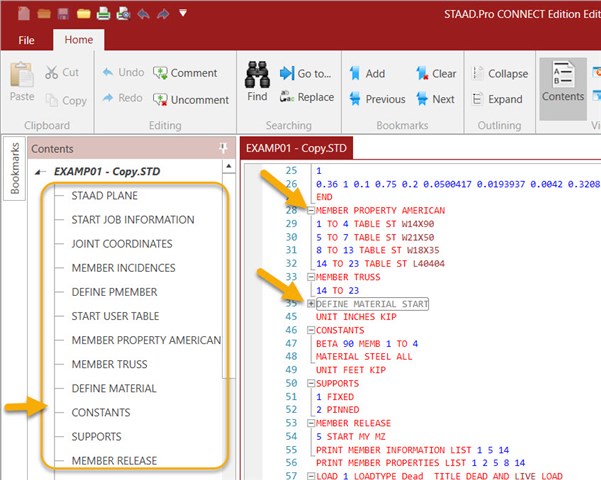Viewport: 601px width, 480px height.
Task: Clear bookmarks with the Clear icon
Action: [435, 73]
